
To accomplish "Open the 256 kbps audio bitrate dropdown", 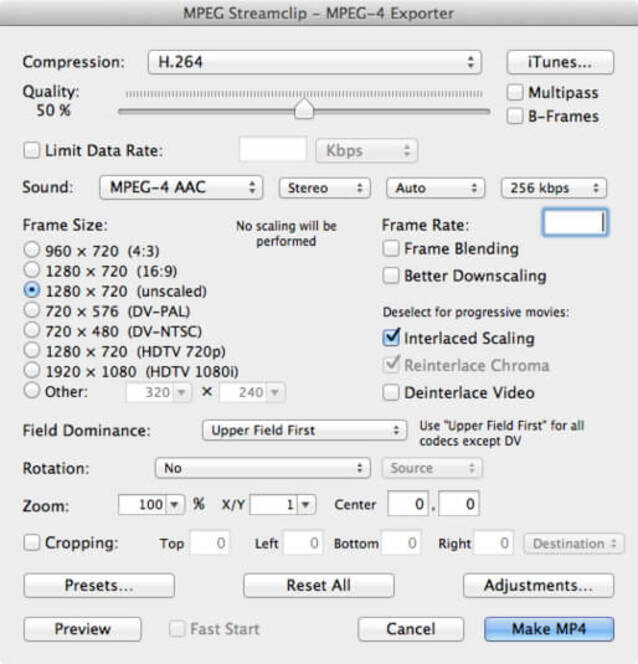I will [x=554, y=188].
